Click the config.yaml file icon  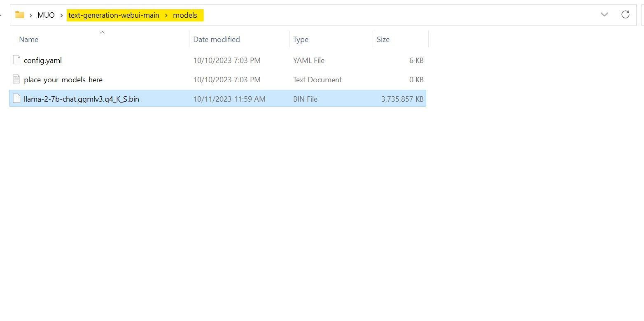point(16,60)
